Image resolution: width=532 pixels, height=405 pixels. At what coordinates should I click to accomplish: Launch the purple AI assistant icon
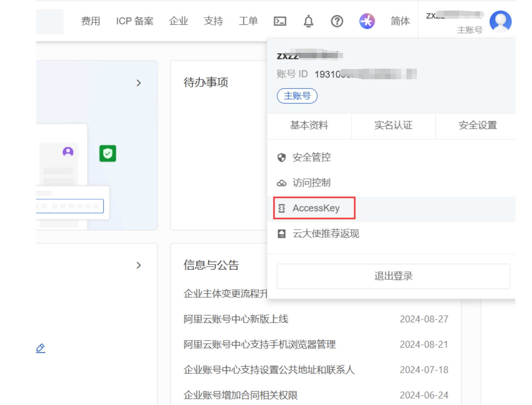[367, 21]
